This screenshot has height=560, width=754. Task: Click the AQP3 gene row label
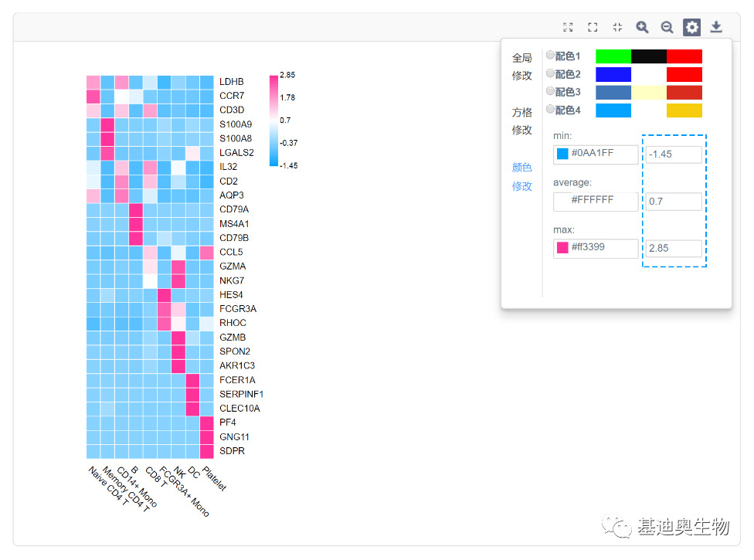(231, 195)
